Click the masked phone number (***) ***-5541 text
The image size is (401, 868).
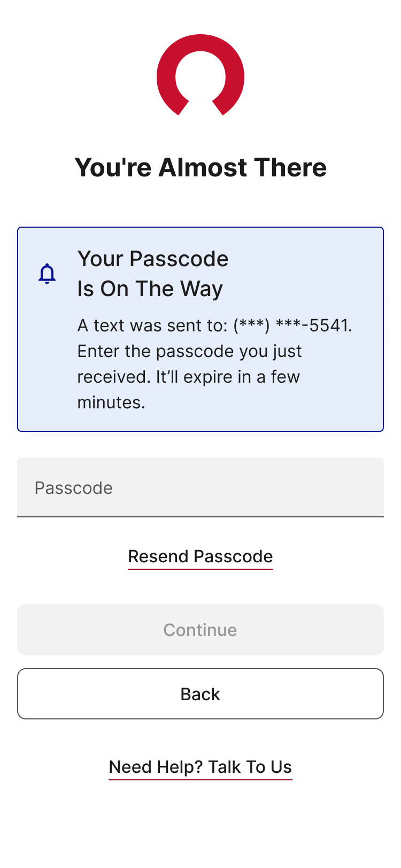point(294,325)
